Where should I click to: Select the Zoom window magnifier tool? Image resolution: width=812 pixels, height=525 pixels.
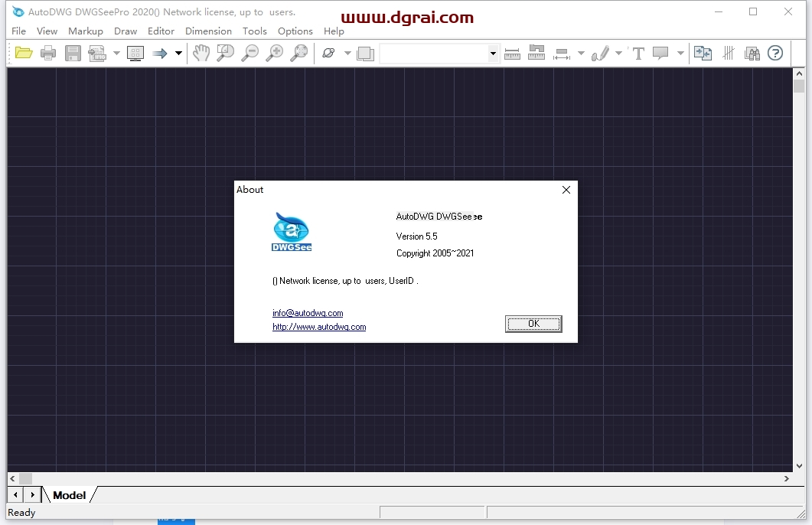click(x=225, y=53)
